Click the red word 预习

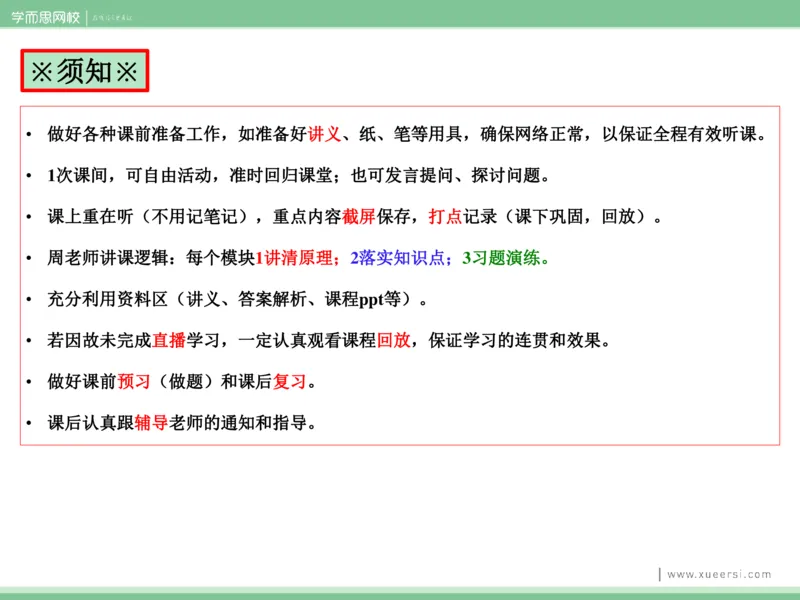tap(134, 382)
